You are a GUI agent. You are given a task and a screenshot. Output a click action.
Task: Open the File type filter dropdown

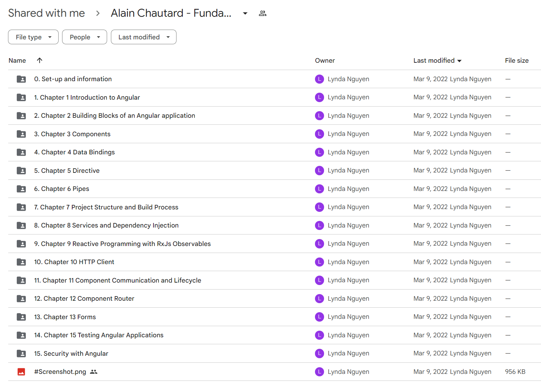click(x=33, y=37)
